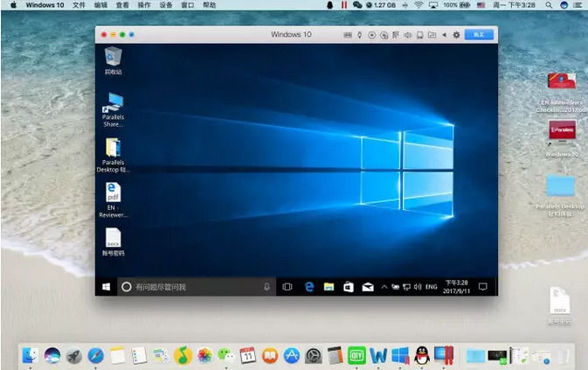Open Parallels Desktop icon in the Dock
The image size is (588, 370).
[x=444, y=355]
